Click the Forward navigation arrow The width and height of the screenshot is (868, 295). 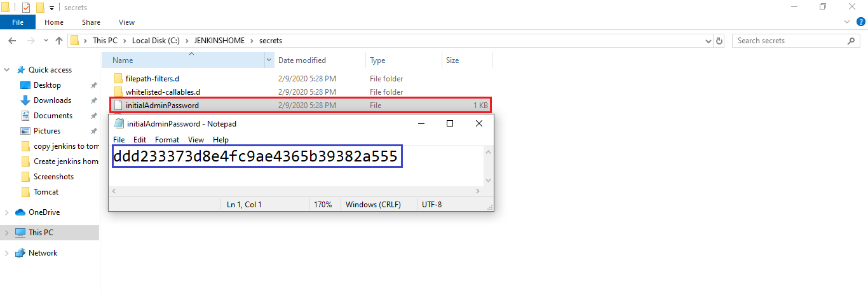pyautogui.click(x=29, y=41)
